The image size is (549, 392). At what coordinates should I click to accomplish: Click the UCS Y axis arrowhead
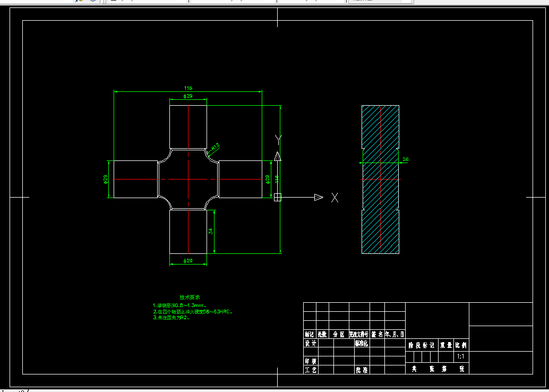pyautogui.click(x=277, y=156)
